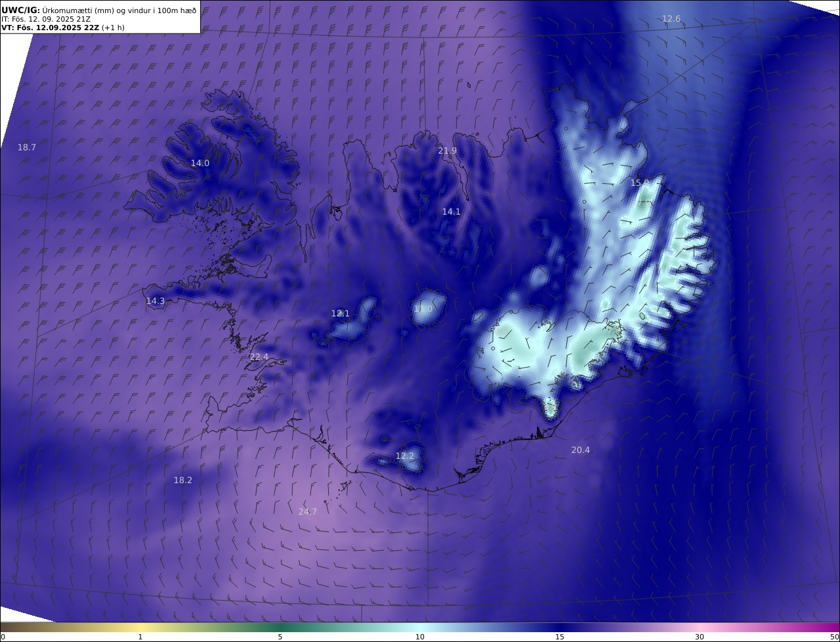The height and width of the screenshot is (642, 840).
Task: Click the 12.1 value label
Action: point(341,314)
